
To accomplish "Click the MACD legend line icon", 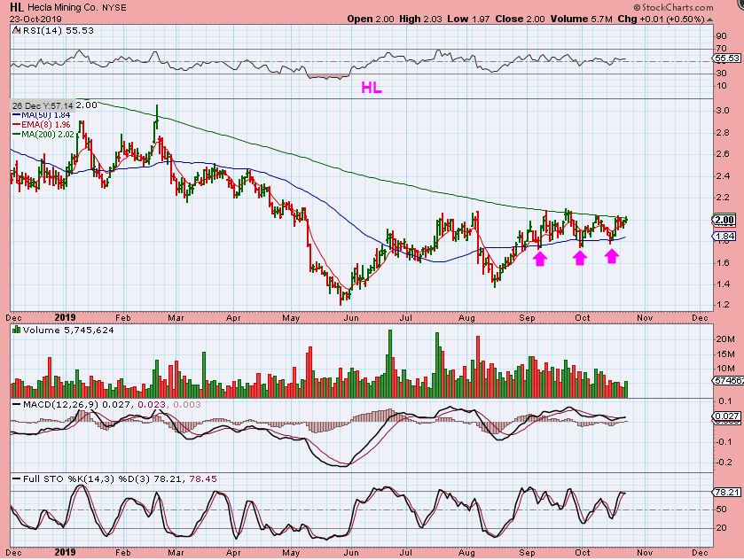I will point(16,404).
